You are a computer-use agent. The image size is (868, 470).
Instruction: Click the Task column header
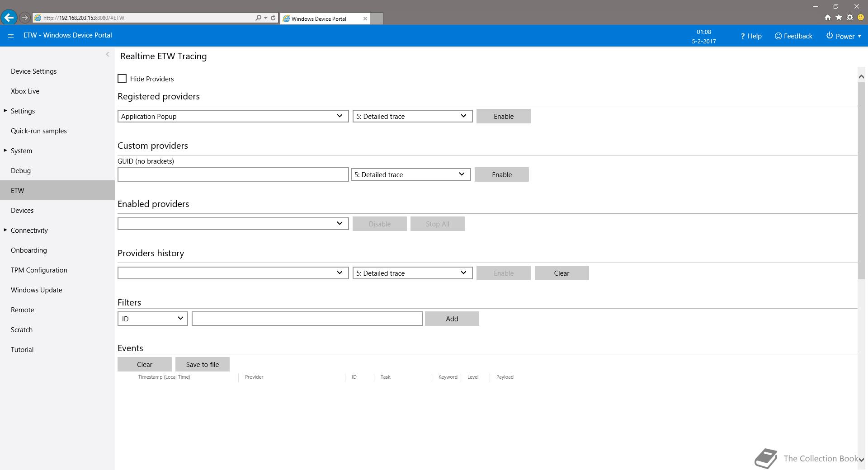point(385,377)
